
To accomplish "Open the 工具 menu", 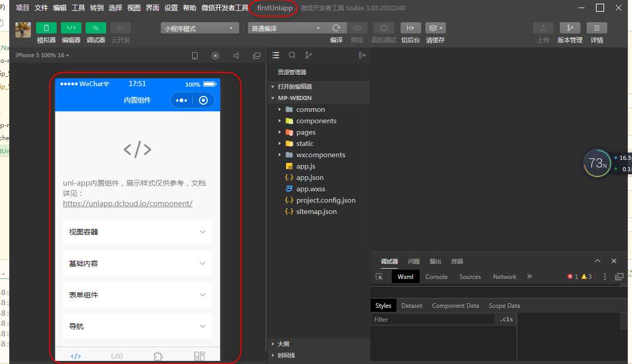I will [78, 8].
